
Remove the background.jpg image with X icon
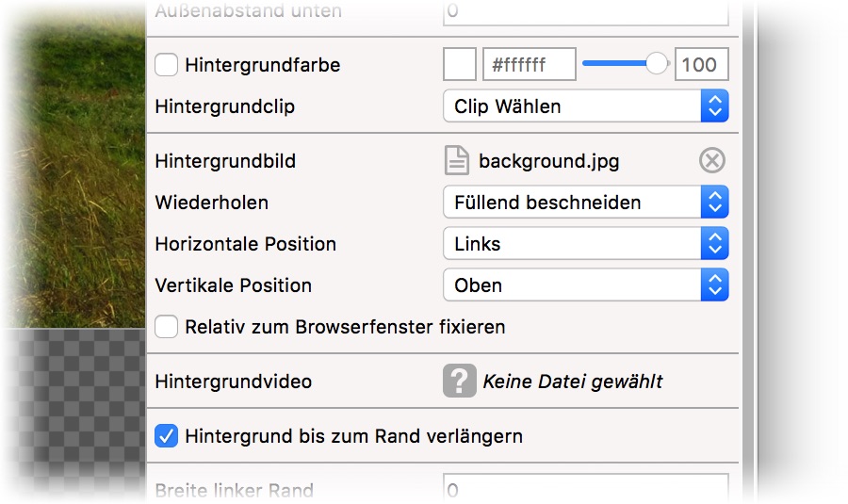(712, 161)
